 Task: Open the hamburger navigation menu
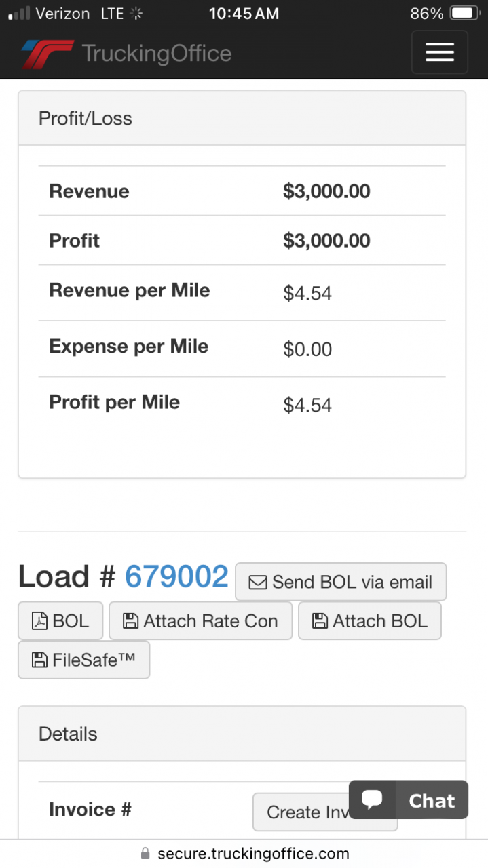coord(439,52)
